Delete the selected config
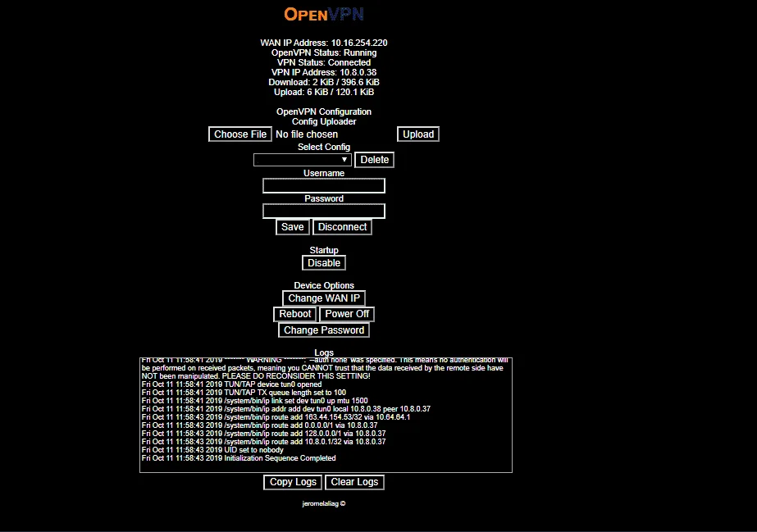The image size is (757, 532). click(x=374, y=160)
